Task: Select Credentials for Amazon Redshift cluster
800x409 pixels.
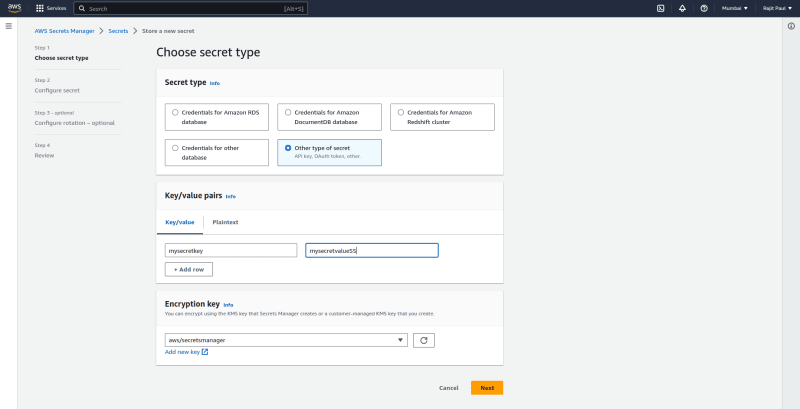Action: click(x=442, y=117)
